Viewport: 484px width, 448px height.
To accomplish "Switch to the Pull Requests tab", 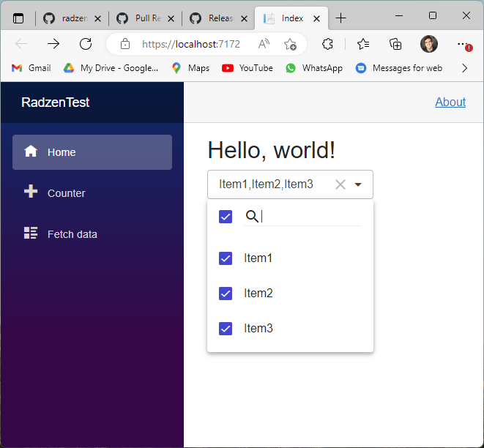I will pyautogui.click(x=146, y=18).
